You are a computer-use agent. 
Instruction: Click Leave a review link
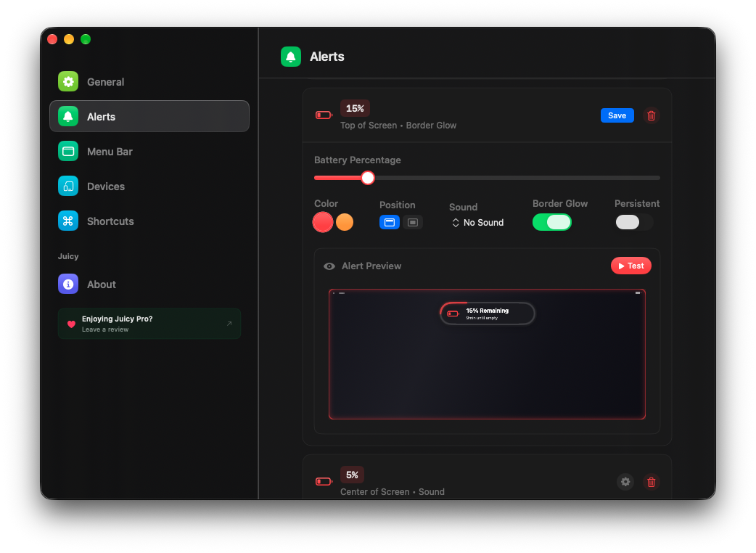tap(105, 329)
